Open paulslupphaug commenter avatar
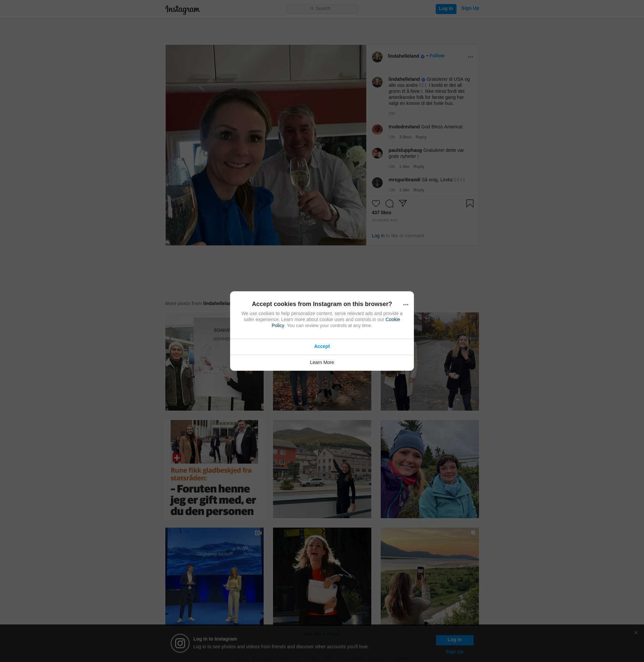The image size is (644, 662). pos(377,153)
